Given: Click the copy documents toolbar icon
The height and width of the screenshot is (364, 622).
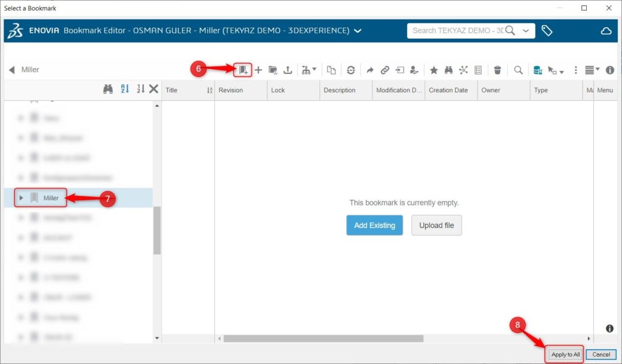Looking at the screenshot, I should pyautogui.click(x=331, y=70).
